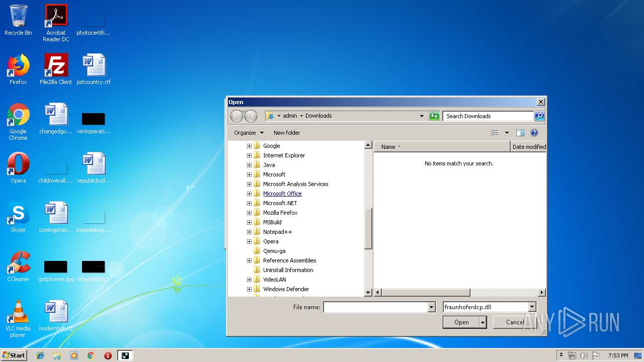Select the FileZilla Client desktop icon
This screenshot has height=362, width=644.
[x=56, y=69]
